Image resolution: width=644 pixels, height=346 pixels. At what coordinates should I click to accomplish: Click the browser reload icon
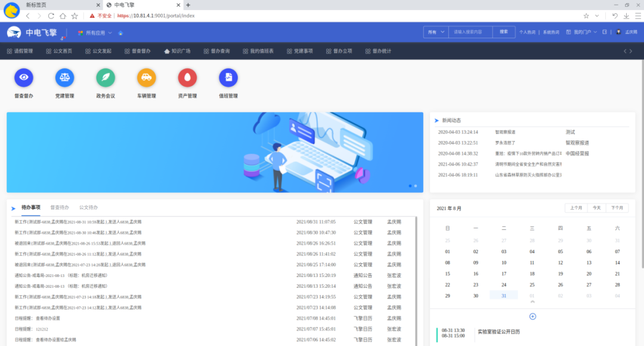coord(51,15)
